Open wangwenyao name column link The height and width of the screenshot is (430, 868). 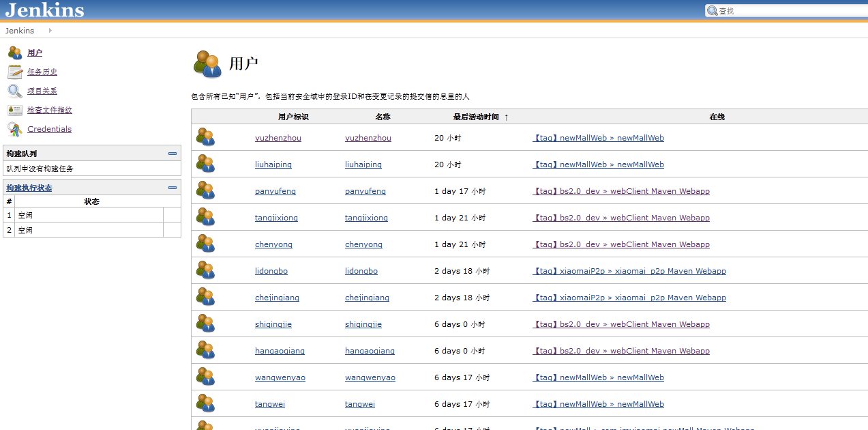tap(370, 377)
